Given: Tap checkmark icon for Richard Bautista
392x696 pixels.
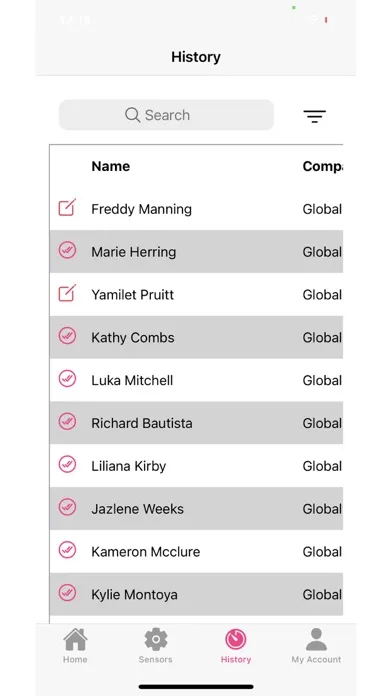Looking at the screenshot, I should point(67,422).
